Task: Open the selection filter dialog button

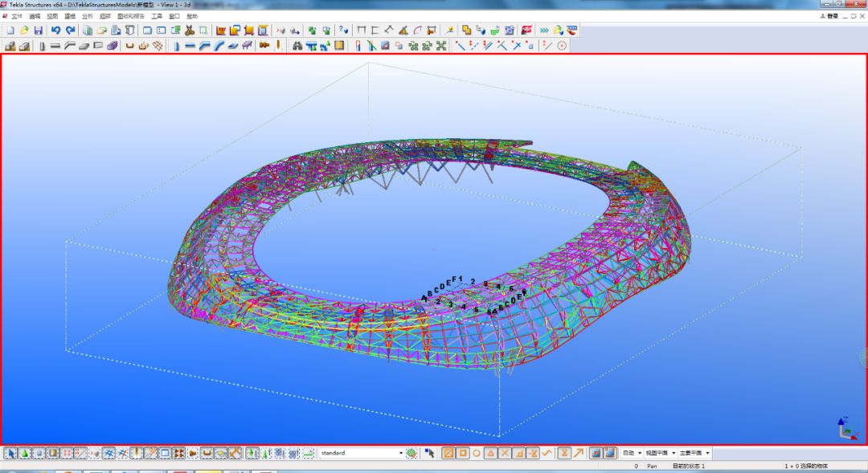Action: click(x=411, y=453)
